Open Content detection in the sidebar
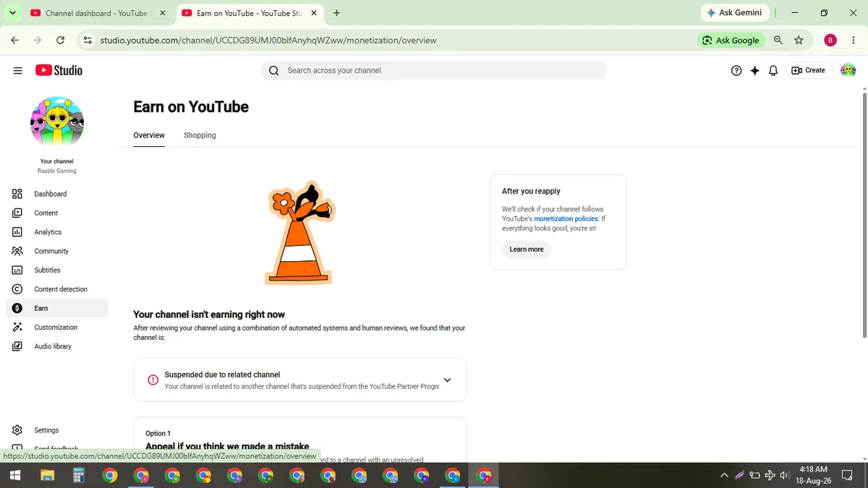The image size is (868, 488). pos(56,289)
